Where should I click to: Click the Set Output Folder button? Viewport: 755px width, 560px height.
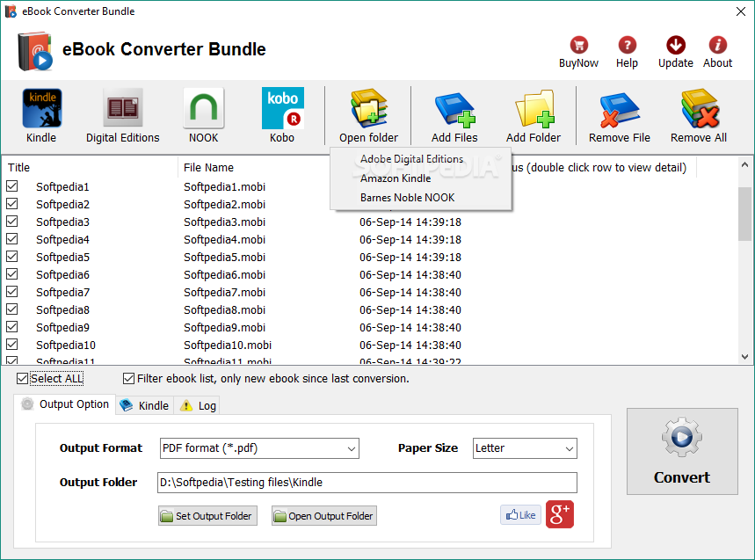(207, 516)
